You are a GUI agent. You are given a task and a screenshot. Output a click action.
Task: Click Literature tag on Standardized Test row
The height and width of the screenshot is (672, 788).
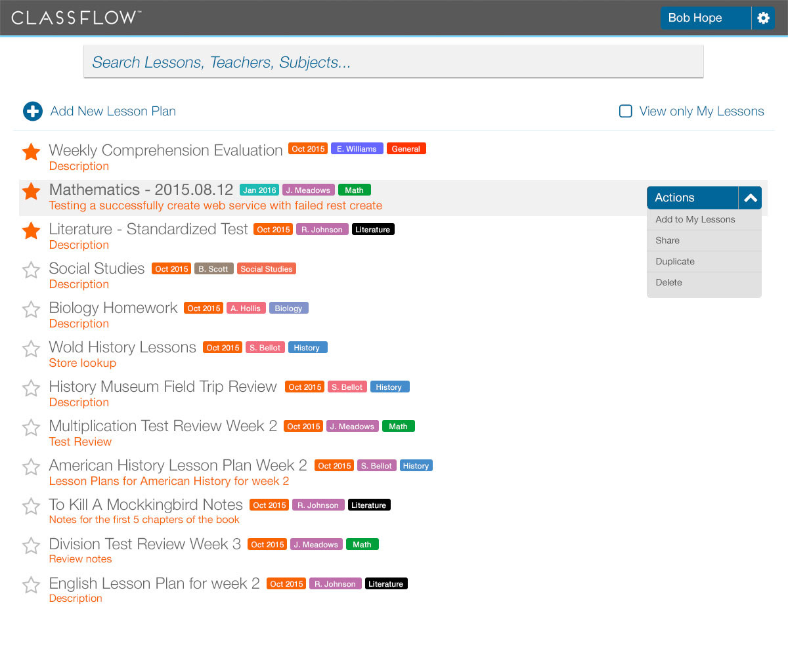(373, 230)
